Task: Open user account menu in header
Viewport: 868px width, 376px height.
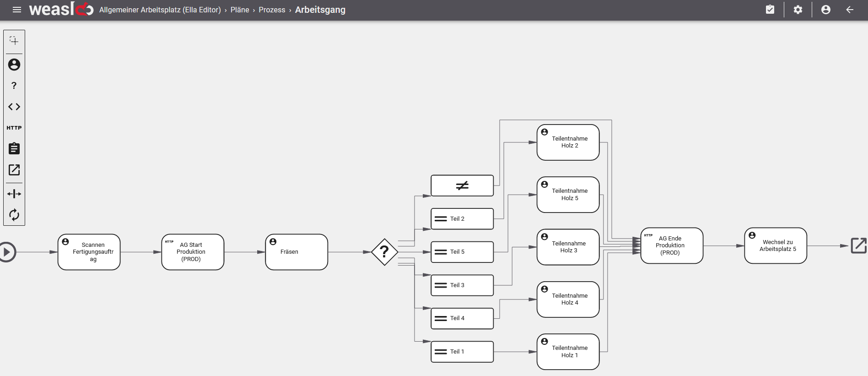Action: point(826,10)
